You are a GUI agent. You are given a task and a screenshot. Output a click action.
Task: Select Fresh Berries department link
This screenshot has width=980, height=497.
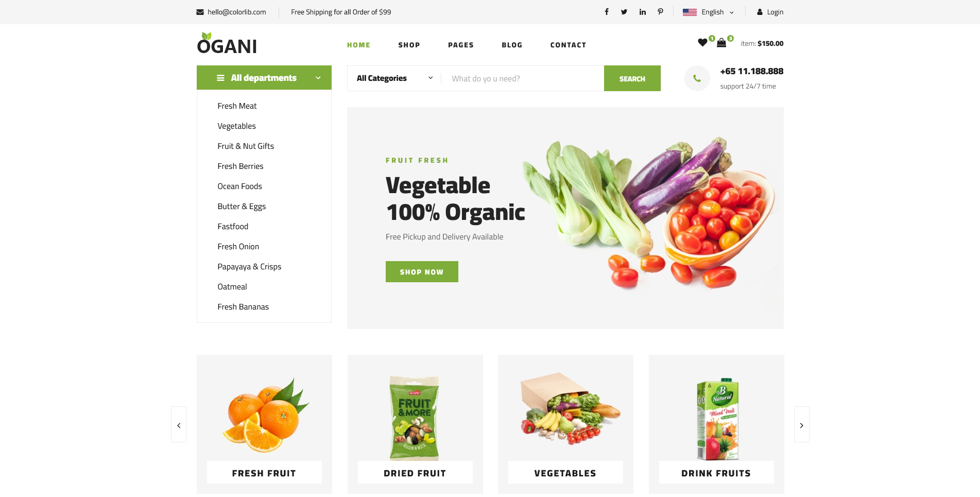(240, 166)
